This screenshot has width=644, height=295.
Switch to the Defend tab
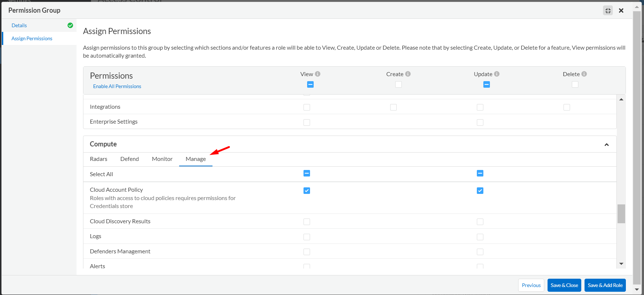tap(129, 159)
